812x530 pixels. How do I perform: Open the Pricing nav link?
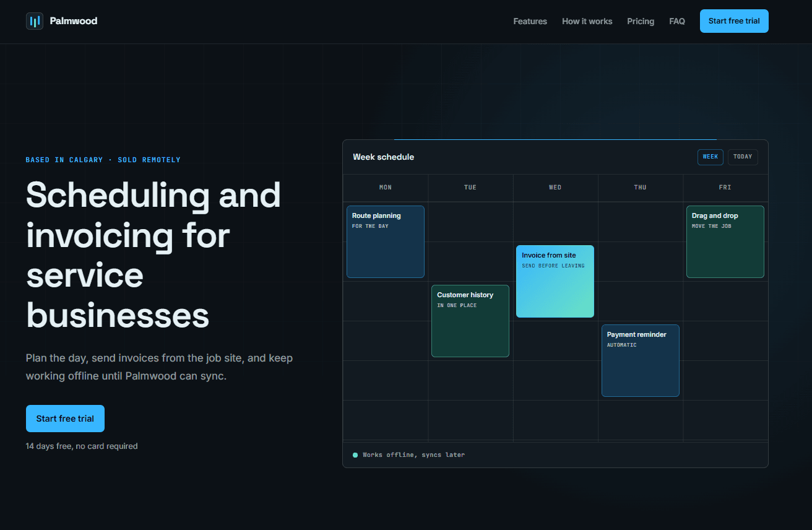click(x=641, y=21)
